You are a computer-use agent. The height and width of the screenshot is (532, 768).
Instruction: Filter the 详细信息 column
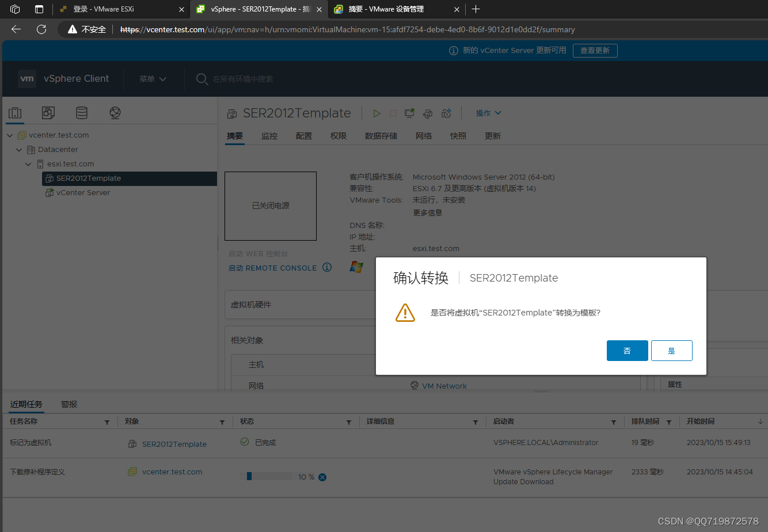click(476, 422)
